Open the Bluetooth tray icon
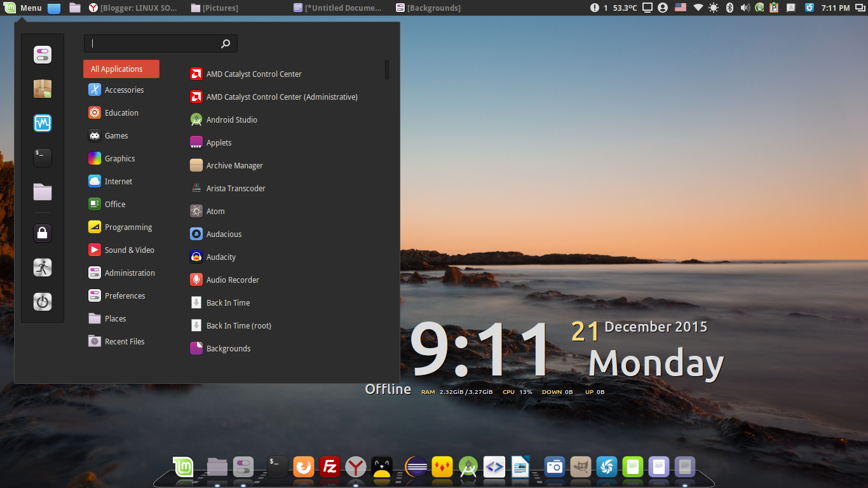868x488 pixels. 729,8
